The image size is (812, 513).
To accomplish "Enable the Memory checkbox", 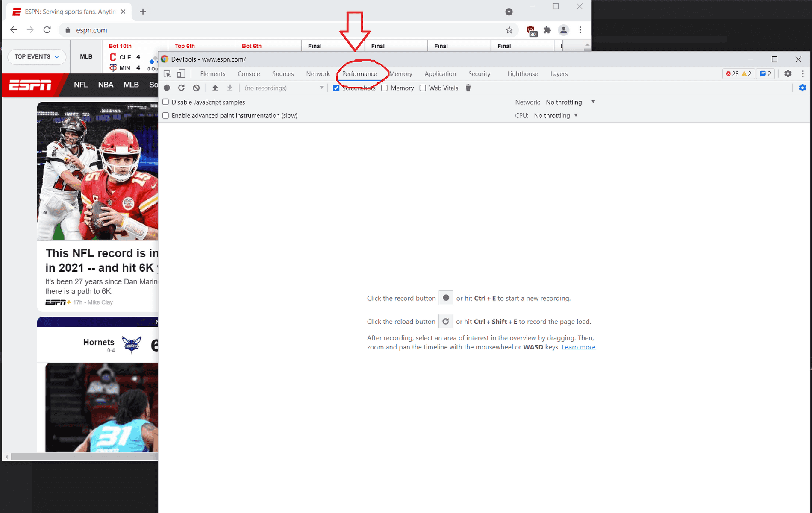I will coord(384,88).
